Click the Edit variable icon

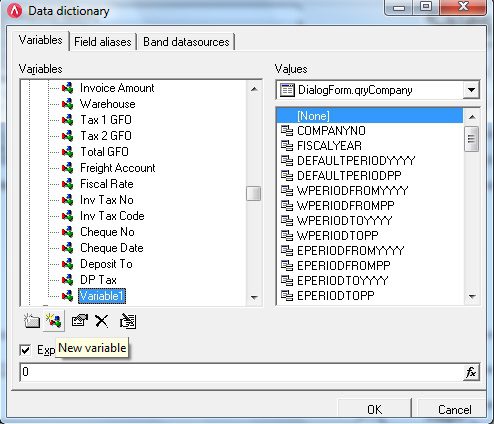pyautogui.click(x=80, y=321)
